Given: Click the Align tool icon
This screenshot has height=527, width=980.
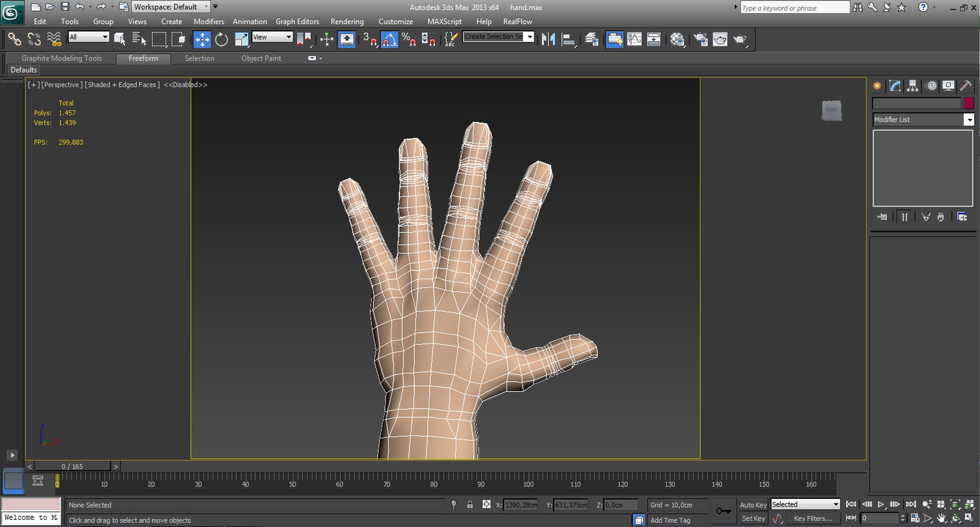Looking at the screenshot, I should [568, 39].
